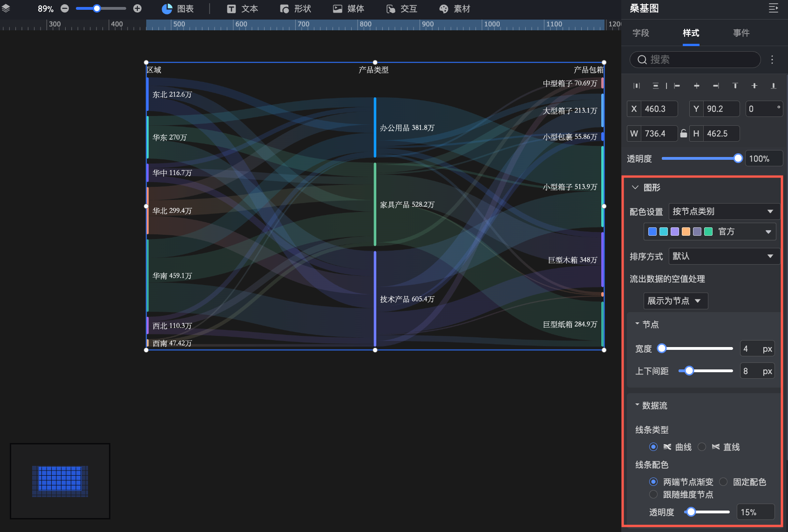The width and height of the screenshot is (788, 532).
Task: Open the 交互 interaction menu
Action: (x=401, y=9)
